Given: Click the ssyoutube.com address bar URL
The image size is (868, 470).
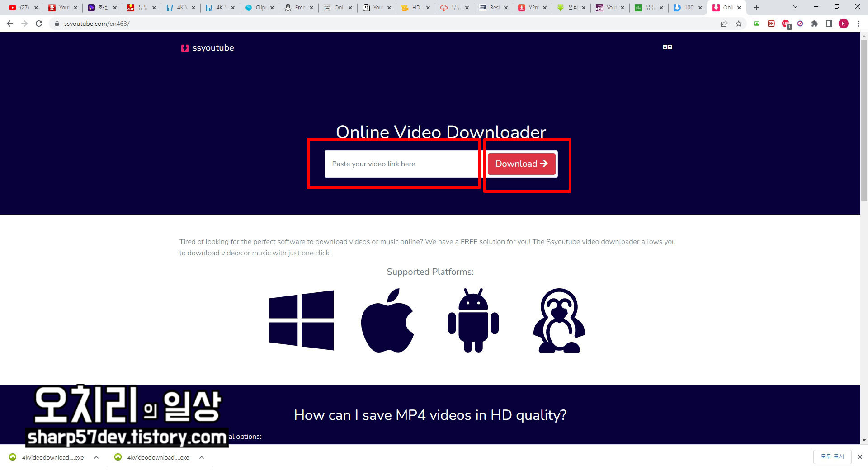Looking at the screenshot, I should tap(97, 23).
